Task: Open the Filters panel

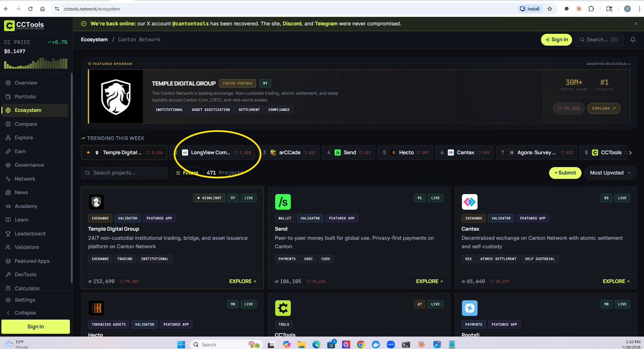Action: (187, 173)
